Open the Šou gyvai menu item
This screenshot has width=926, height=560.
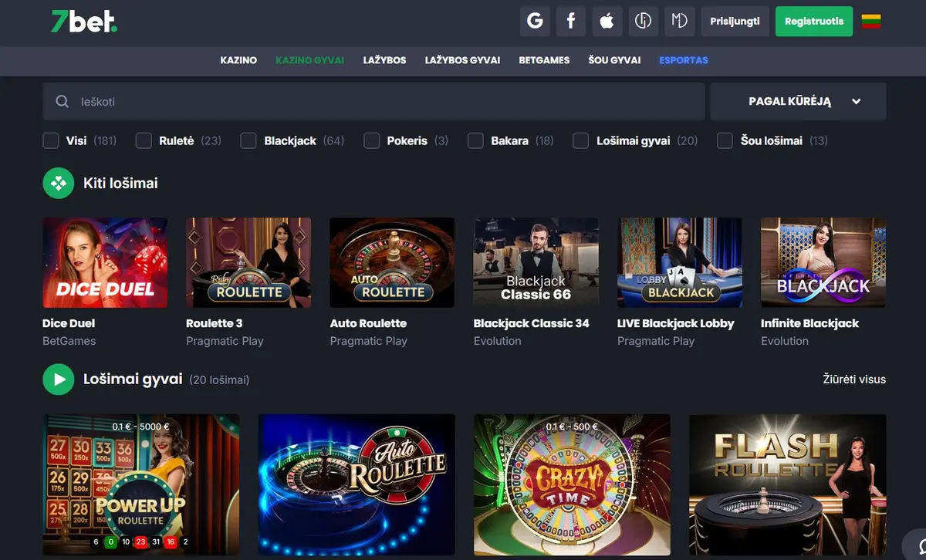pos(614,60)
